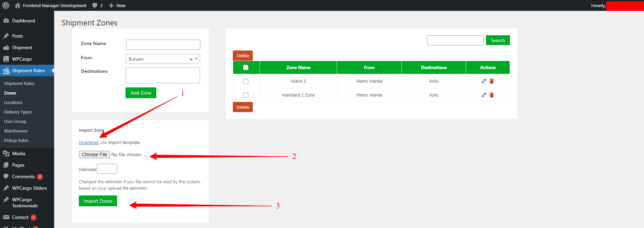Screen dimensions: 644x228
Task: Edit the Island 3 zone pencil icon
Action: point(484,81)
